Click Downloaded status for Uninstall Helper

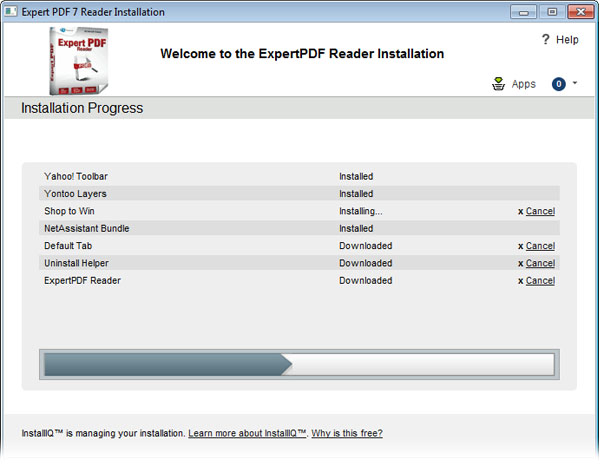(x=366, y=263)
